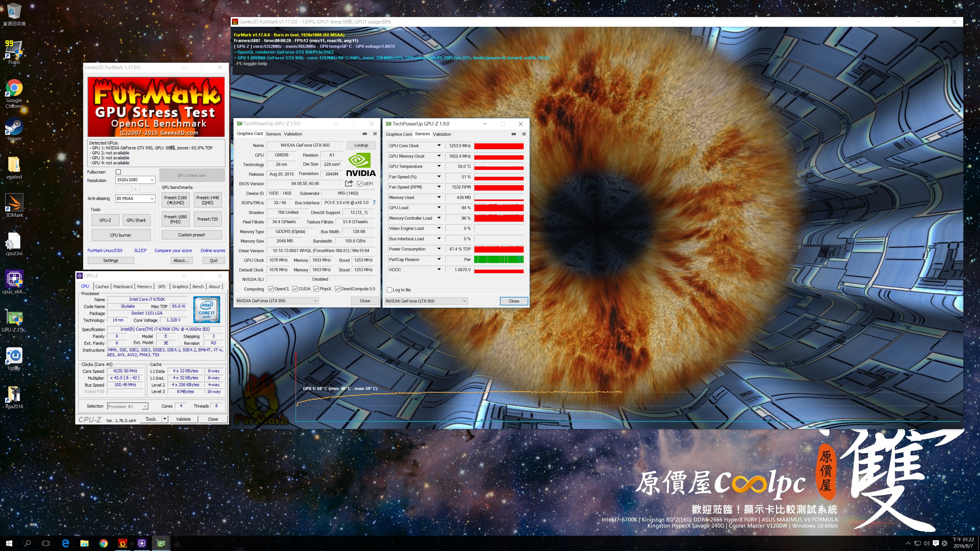Toggle the Fullscreen checkbox in FurMark
The height and width of the screenshot is (551, 980).
point(118,172)
